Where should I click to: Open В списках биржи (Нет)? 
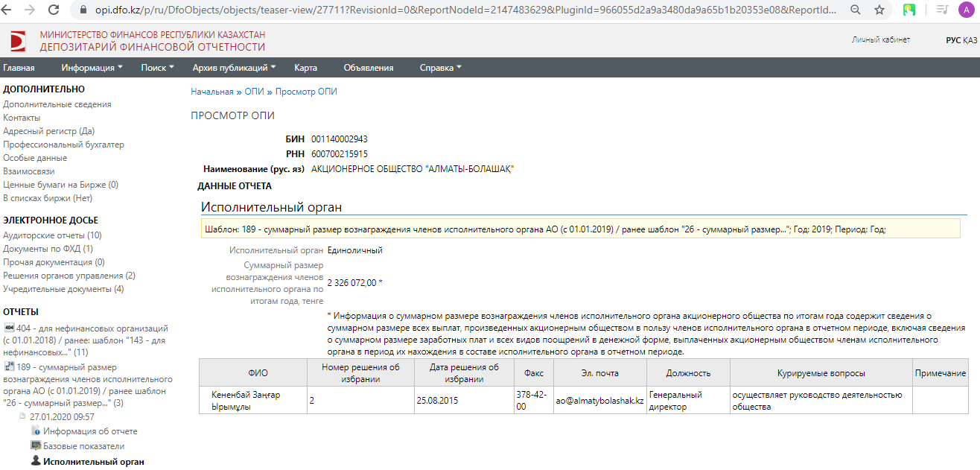pos(48,198)
